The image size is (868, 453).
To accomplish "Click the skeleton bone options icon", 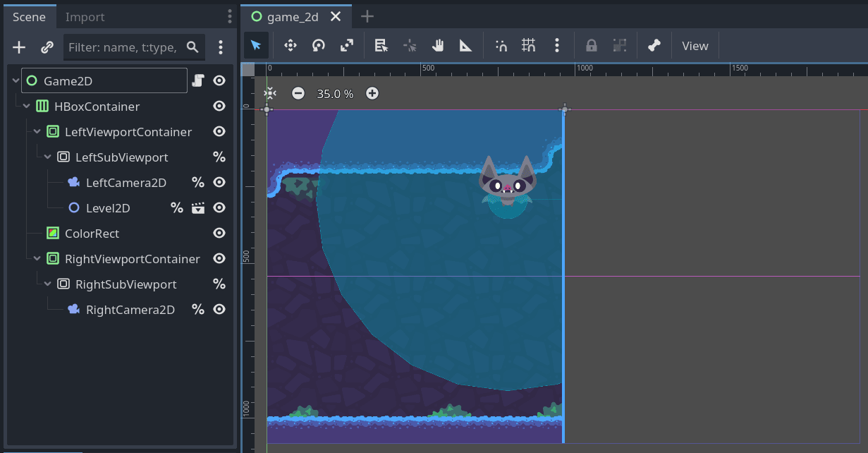I will 654,46.
